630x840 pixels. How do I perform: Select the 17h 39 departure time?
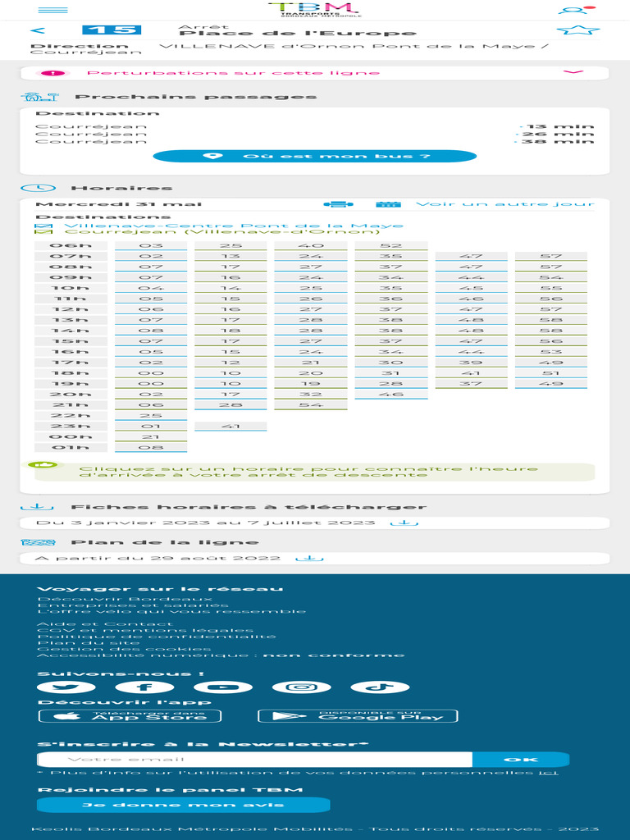(x=471, y=363)
